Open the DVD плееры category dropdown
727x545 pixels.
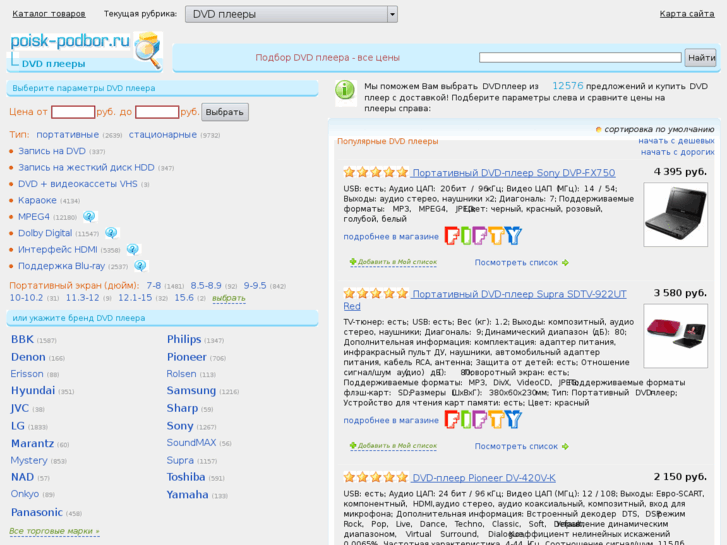[291, 14]
